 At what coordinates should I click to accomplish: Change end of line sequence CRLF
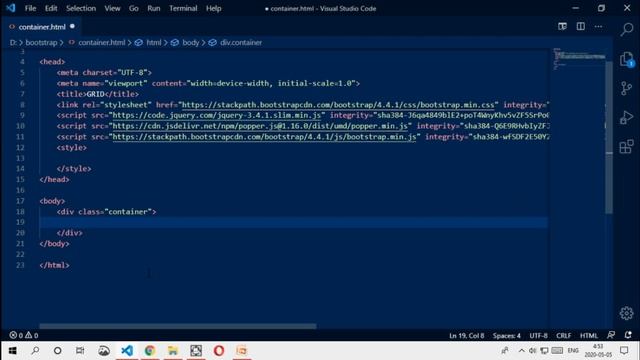(564, 336)
